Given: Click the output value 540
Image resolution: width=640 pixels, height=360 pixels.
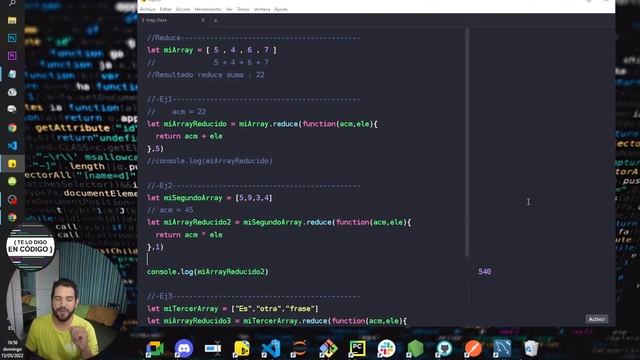Looking at the screenshot, I should point(484,271).
